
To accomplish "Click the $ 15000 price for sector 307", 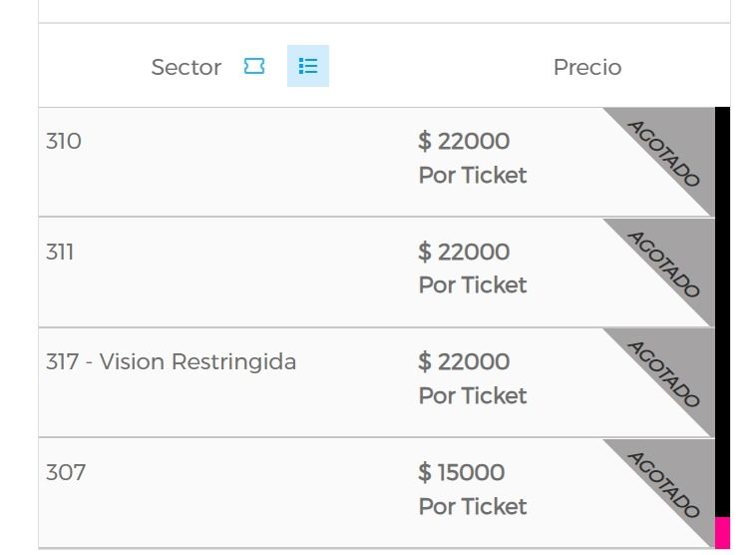I will (x=462, y=472).
